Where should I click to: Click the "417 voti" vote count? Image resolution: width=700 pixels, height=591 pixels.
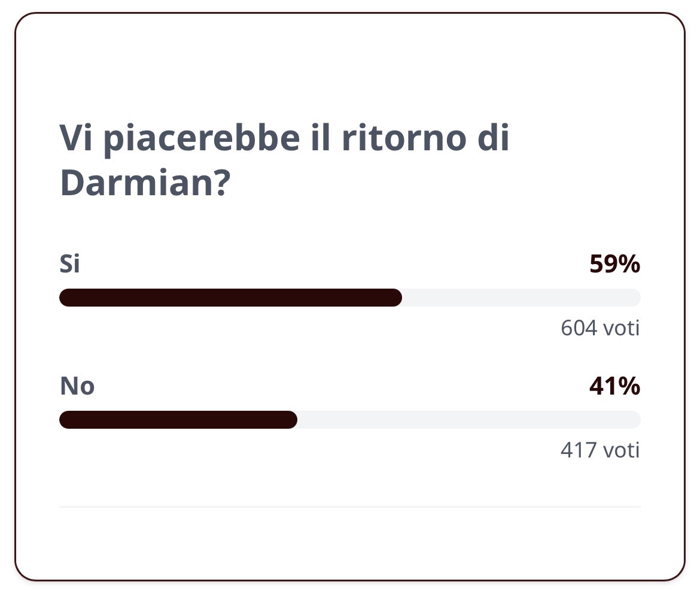click(600, 450)
